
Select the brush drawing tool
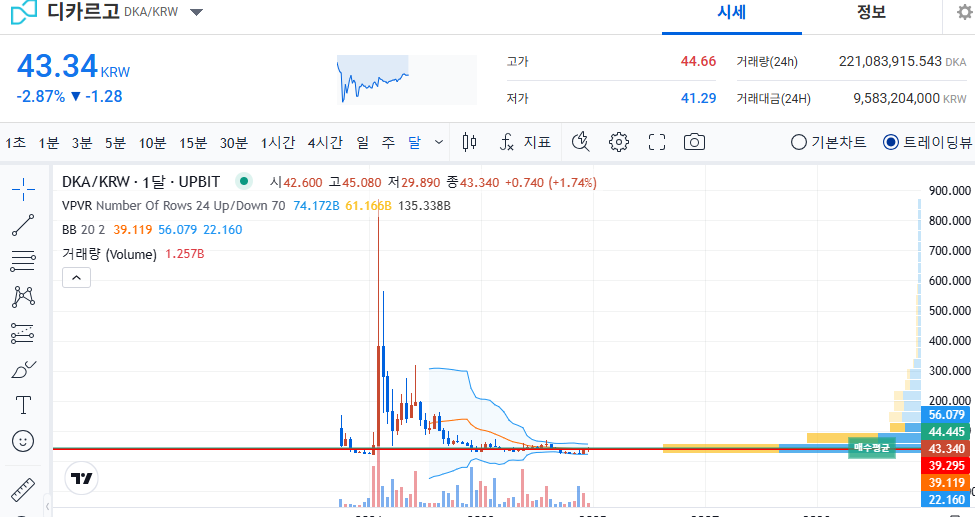point(23,370)
